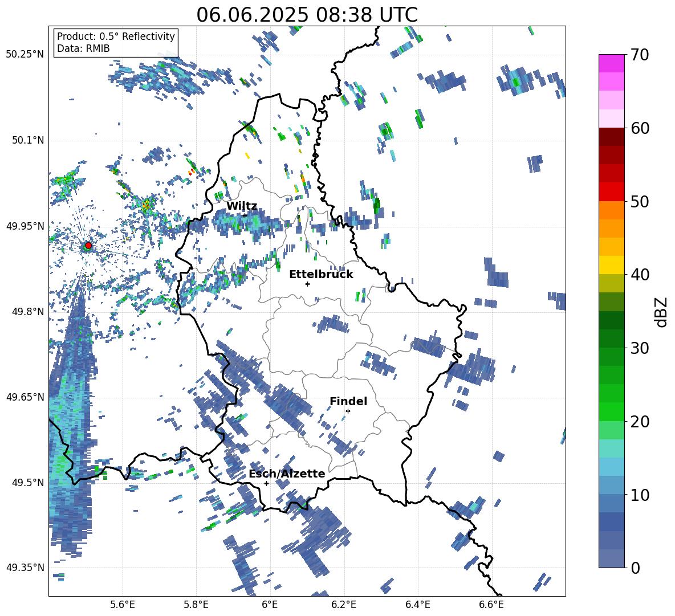Image resolution: width=675 pixels, height=616 pixels.
Task: Click the Ettelbruck city label
Action: (x=321, y=275)
